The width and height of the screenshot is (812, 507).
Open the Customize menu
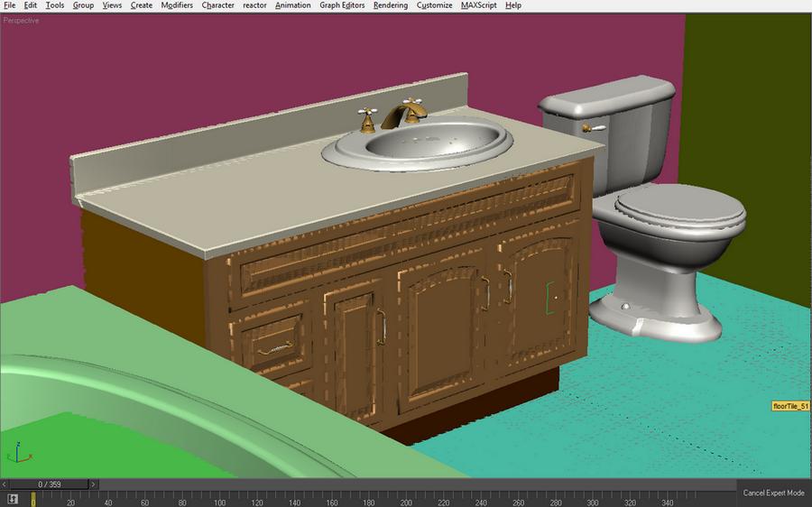(434, 5)
